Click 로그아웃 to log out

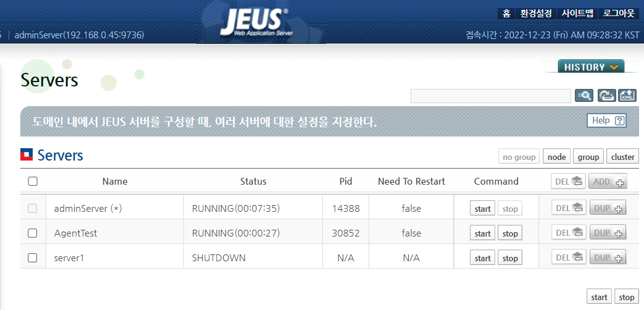pos(619,14)
